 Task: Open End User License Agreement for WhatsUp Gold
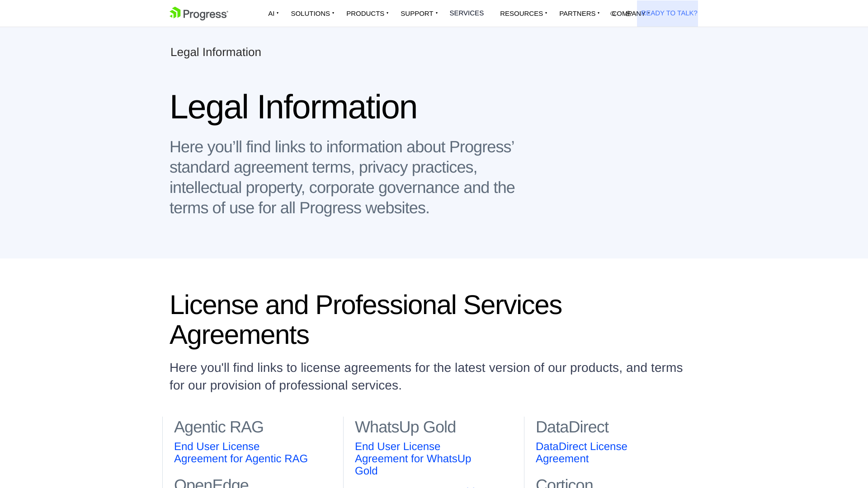[412, 458]
